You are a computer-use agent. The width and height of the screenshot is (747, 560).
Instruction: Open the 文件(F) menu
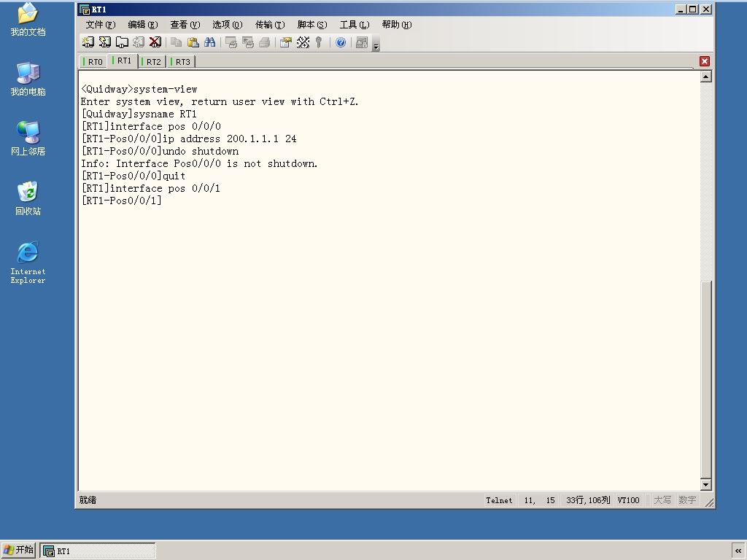coord(101,24)
